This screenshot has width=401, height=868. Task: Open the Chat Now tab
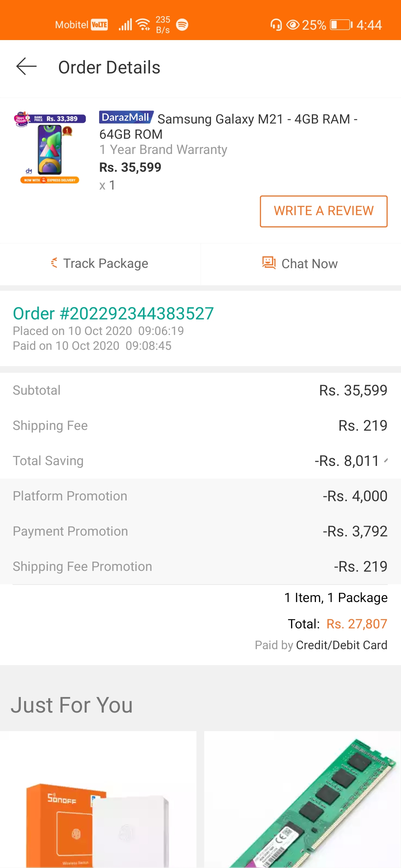coord(301,264)
